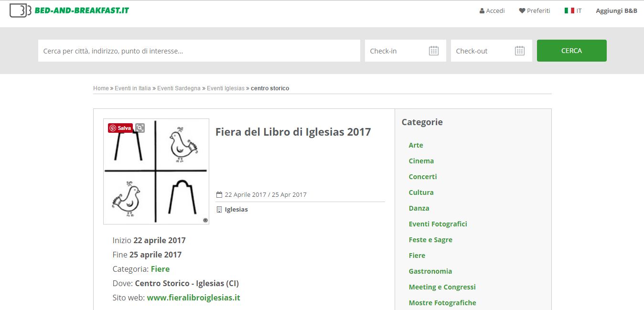644x310 pixels.
Task: Open the Check-in calendar icon
Action: (x=434, y=51)
